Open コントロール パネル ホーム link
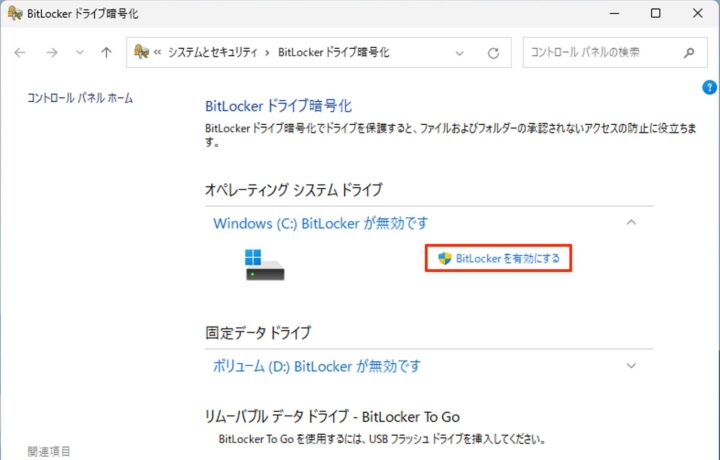Image resolution: width=720 pixels, height=460 pixels. [x=80, y=98]
